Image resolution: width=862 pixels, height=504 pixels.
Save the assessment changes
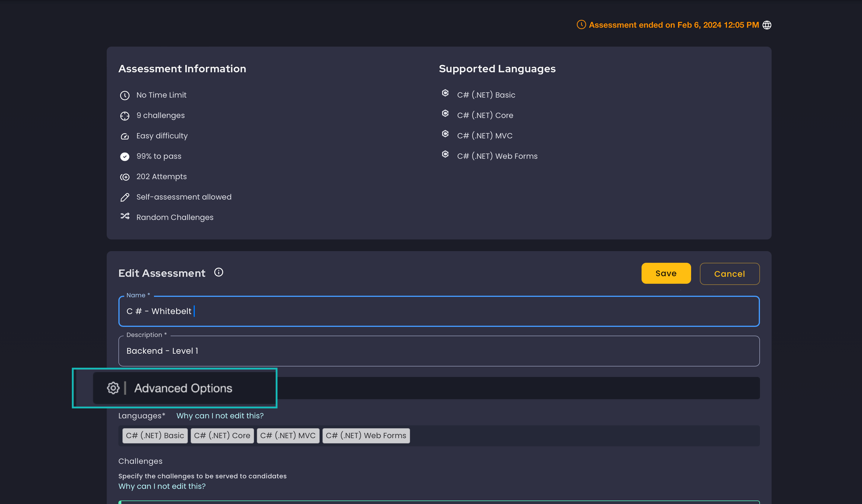666,273
